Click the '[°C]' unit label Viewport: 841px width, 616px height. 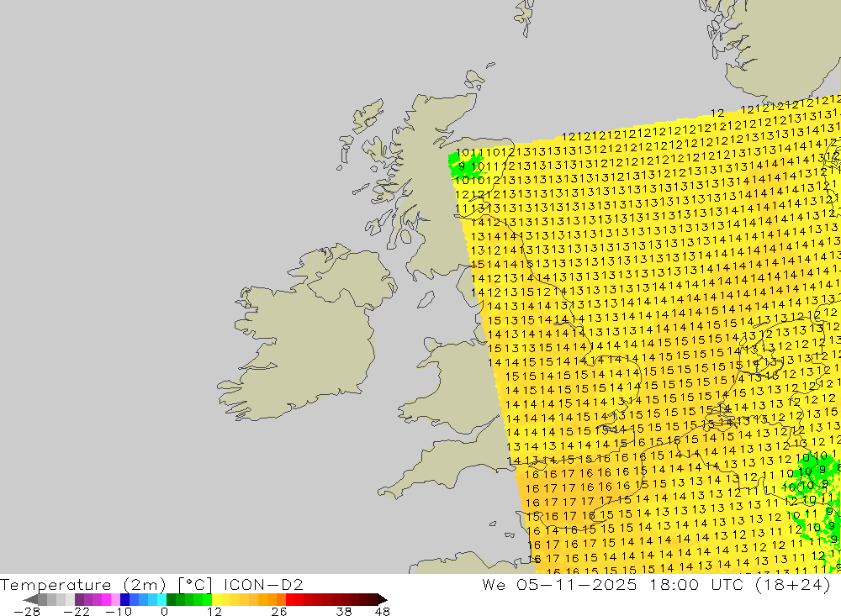coord(195,584)
